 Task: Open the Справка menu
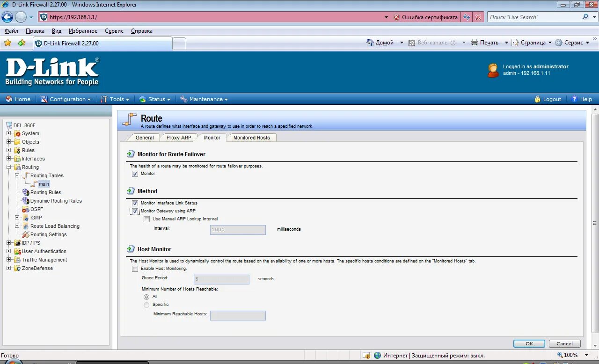pyautogui.click(x=142, y=31)
